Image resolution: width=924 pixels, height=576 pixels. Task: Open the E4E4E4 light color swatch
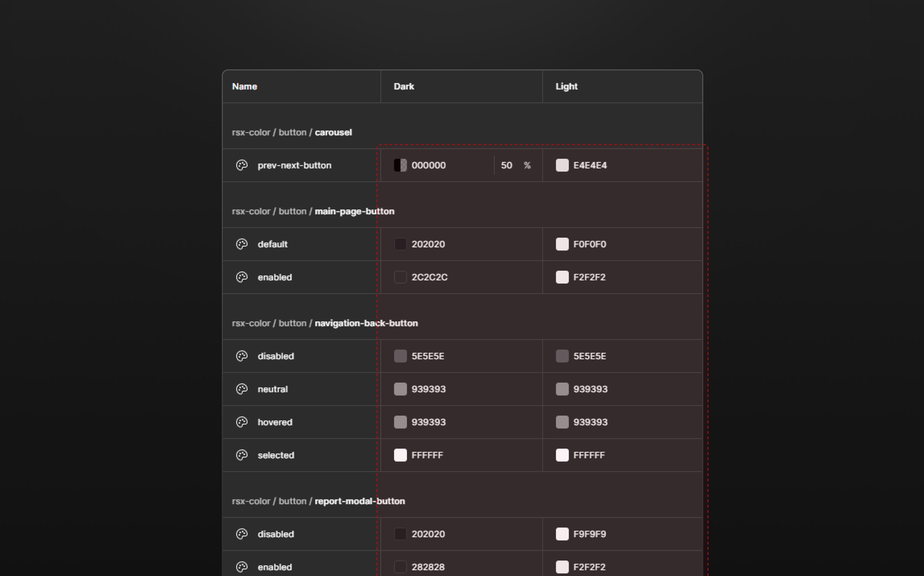[x=562, y=165]
